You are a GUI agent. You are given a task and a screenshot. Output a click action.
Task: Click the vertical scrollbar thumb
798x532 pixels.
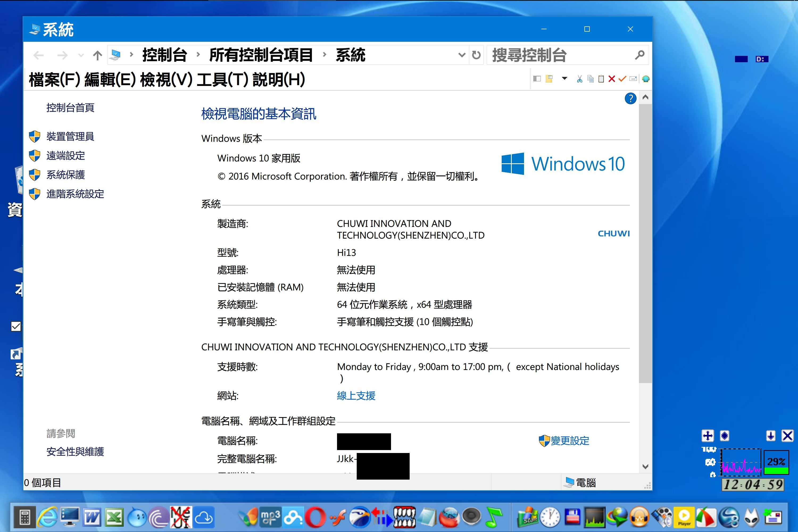click(645, 244)
